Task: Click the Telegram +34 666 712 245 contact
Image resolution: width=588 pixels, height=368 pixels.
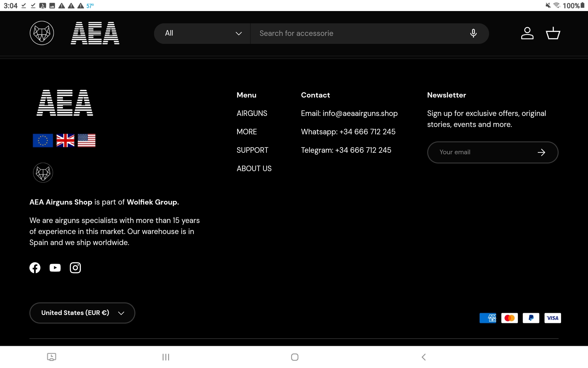Action: click(x=346, y=150)
